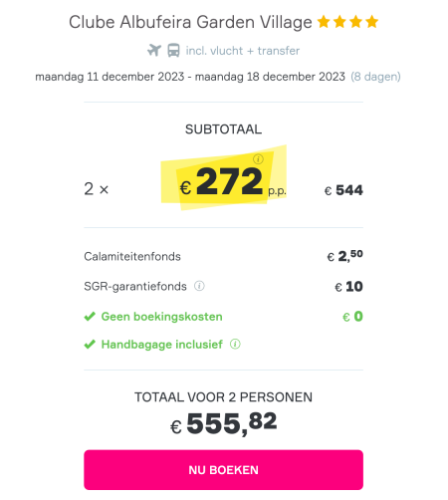Click the airplane flight icon
This screenshot has height=500, width=448.
point(154,51)
